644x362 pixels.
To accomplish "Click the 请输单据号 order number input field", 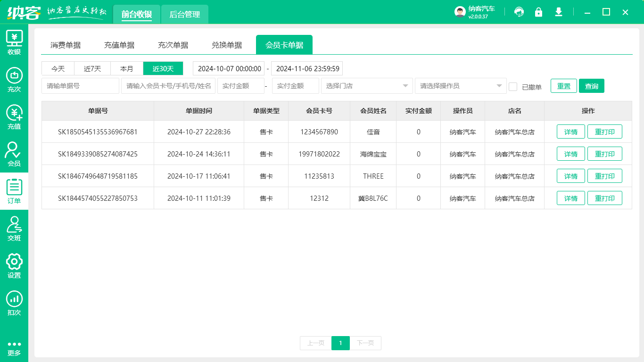I will 80,86.
